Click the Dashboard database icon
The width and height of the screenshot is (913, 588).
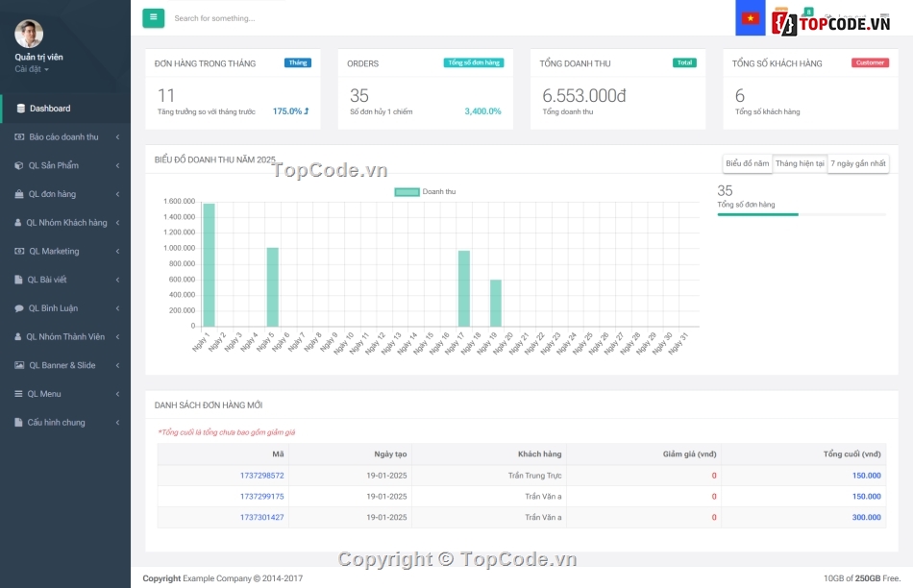tap(20, 109)
